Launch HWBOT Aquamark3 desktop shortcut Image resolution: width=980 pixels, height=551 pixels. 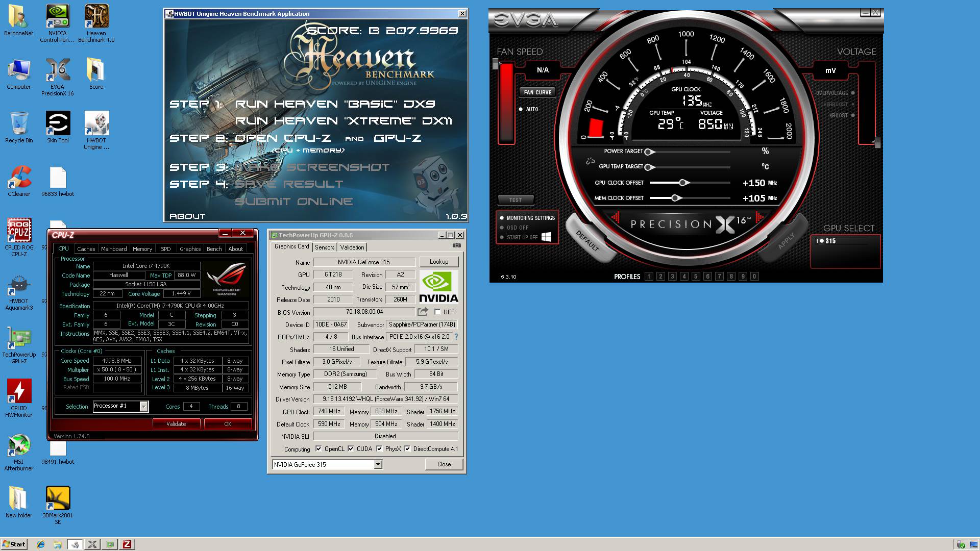click(x=19, y=292)
